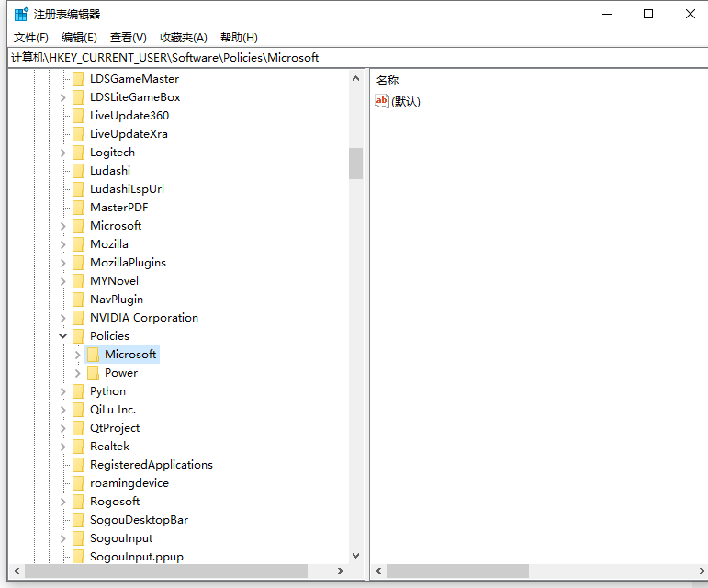The width and height of the screenshot is (708, 588).
Task: Minimize the Registry Editor window
Action: click(x=607, y=15)
